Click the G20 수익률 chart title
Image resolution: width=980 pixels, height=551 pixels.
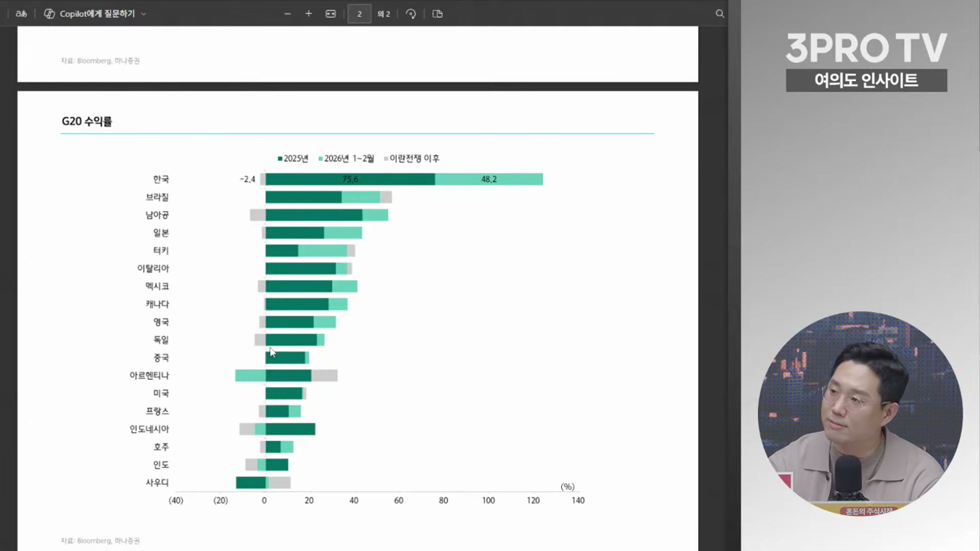coord(87,121)
